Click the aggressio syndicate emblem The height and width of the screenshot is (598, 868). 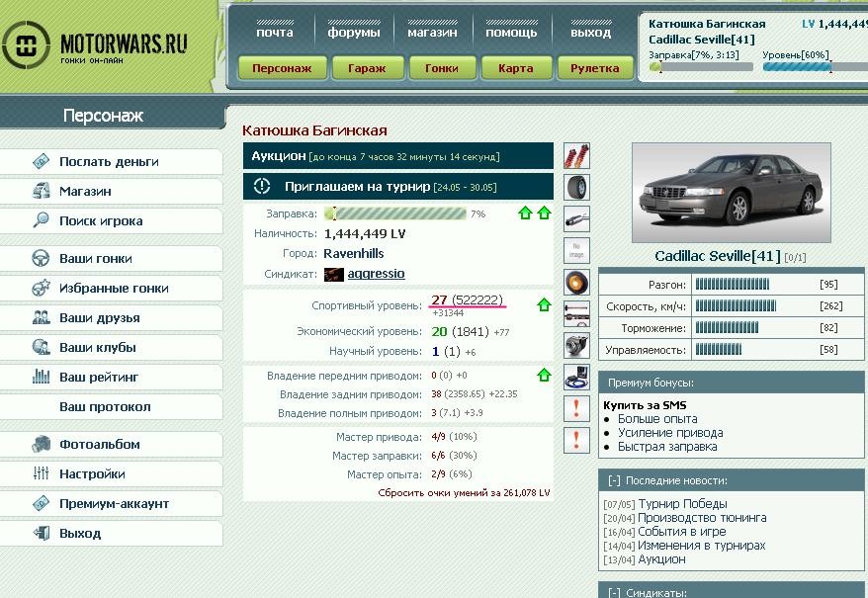pos(334,274)
